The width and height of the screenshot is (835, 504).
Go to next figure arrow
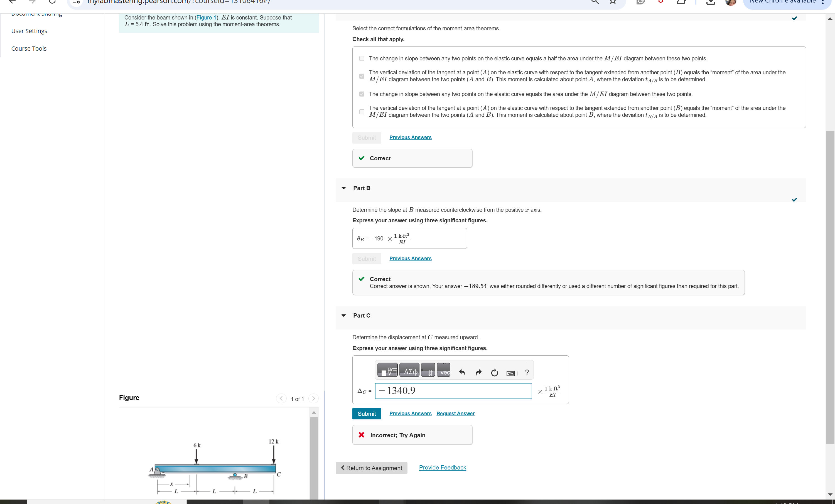click(313, 399)
